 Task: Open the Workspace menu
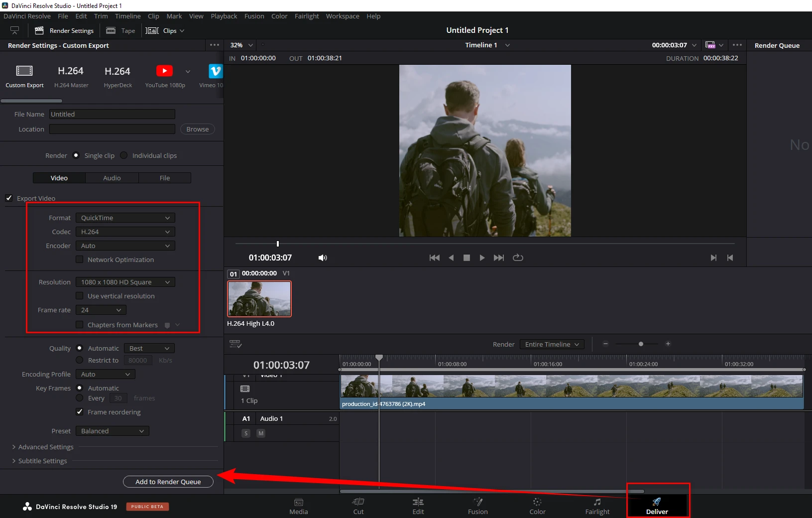(343, 16)
